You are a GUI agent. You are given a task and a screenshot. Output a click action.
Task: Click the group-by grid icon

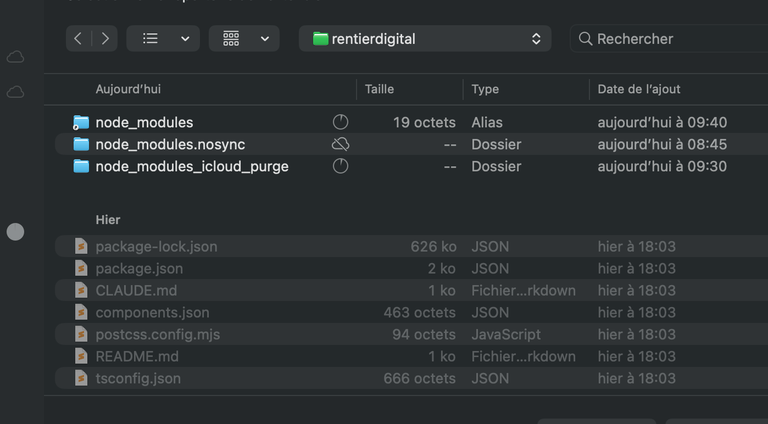click(x=231, y=39)
